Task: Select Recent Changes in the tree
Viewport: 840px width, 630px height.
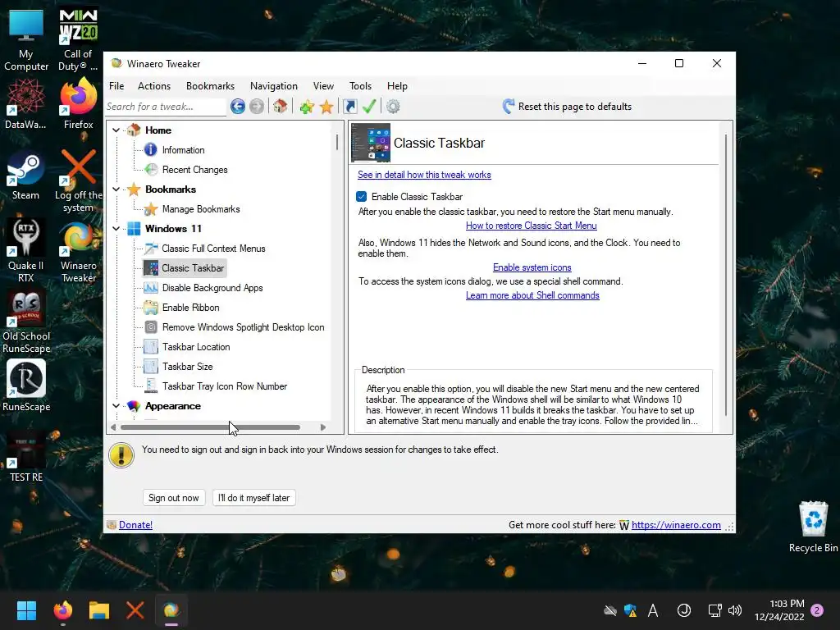Action: pyautogui.click(x=194, y=170)
